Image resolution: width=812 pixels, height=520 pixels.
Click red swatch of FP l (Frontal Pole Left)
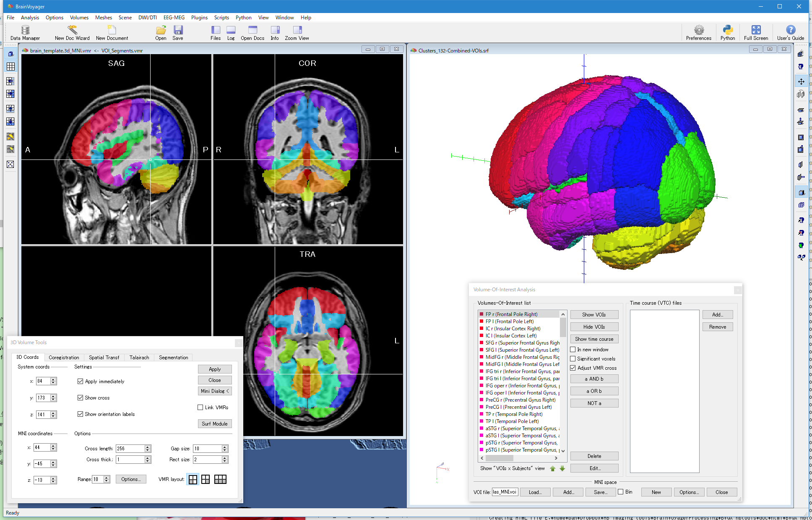(481, 321)
